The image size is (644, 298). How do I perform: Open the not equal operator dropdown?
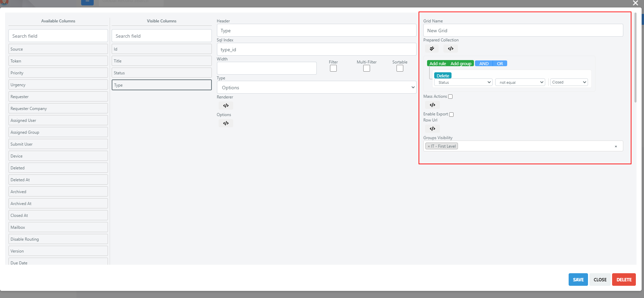click(x=520, y=82)
